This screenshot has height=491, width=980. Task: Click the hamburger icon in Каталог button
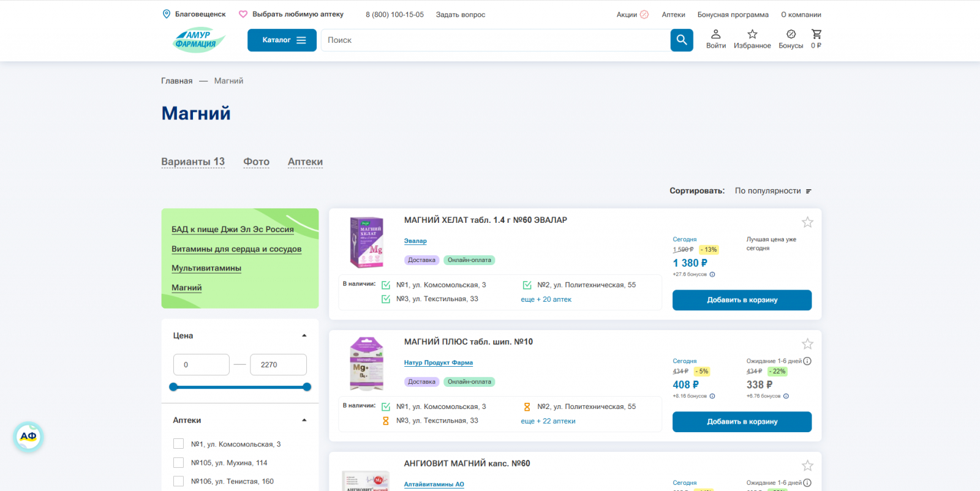301,40
